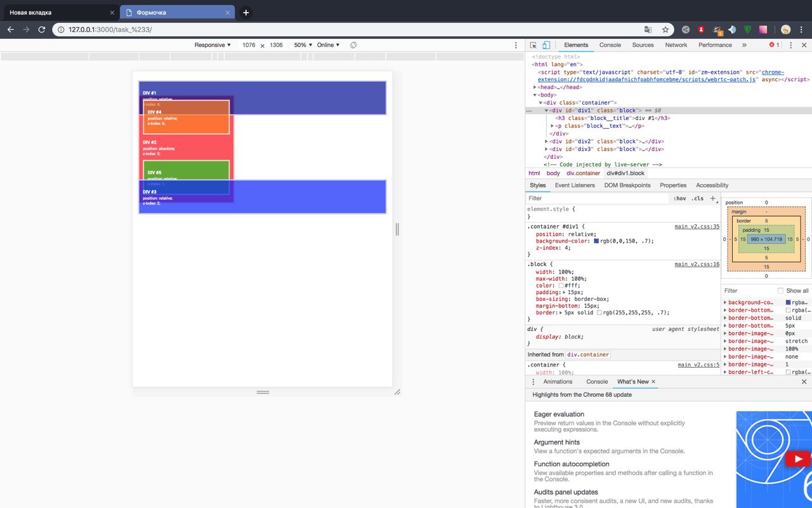Image resolution: width=812 pixels, height=508 pixels.
Task: Reload the page with the refresh icon
Action: pos(42,29)
